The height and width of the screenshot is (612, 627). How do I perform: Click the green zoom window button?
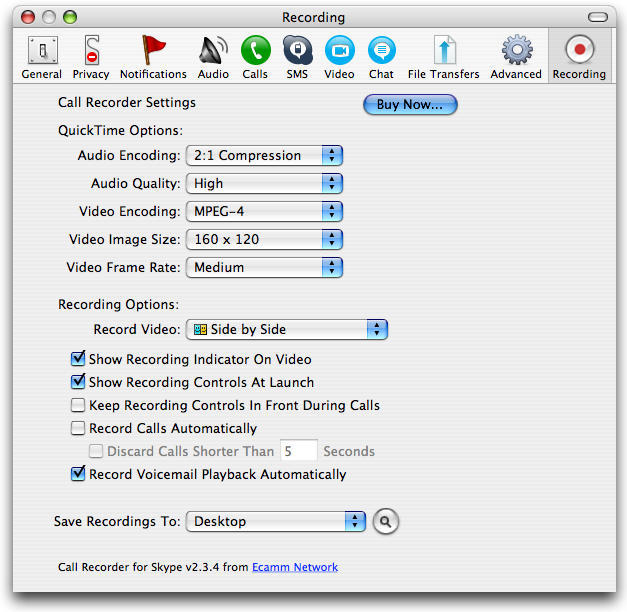70,17
